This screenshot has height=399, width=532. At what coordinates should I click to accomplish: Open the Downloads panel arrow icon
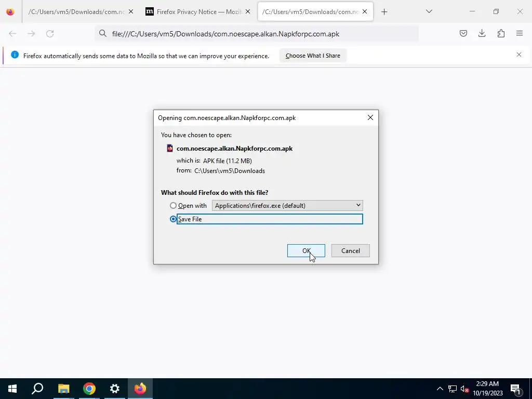coord(482,33)
